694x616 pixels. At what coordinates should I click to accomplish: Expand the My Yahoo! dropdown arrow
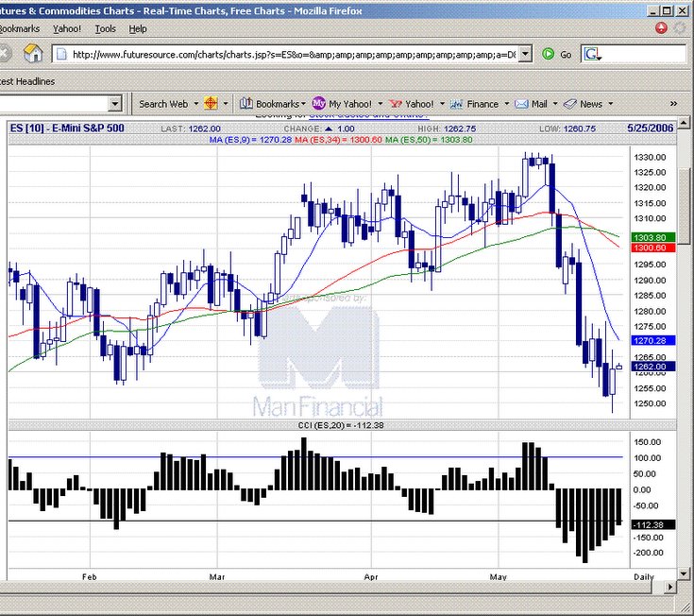pos(381,104)
